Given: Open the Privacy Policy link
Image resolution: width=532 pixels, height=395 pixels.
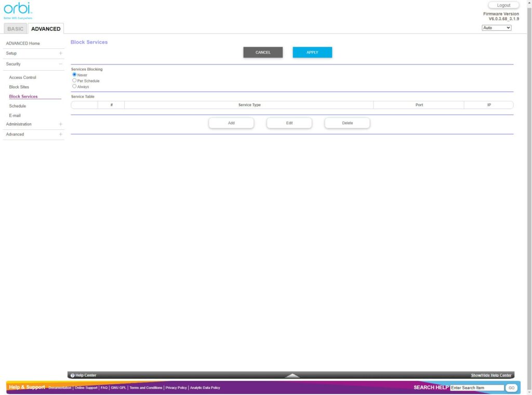Looking at the screenshot, I should click(176, 388).
